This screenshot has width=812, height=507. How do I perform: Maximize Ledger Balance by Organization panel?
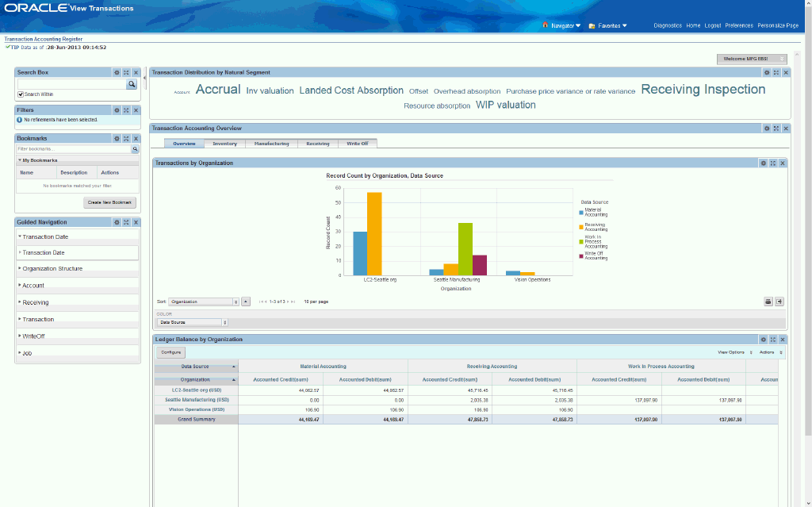pyautogui.click(x=773, y=340)
